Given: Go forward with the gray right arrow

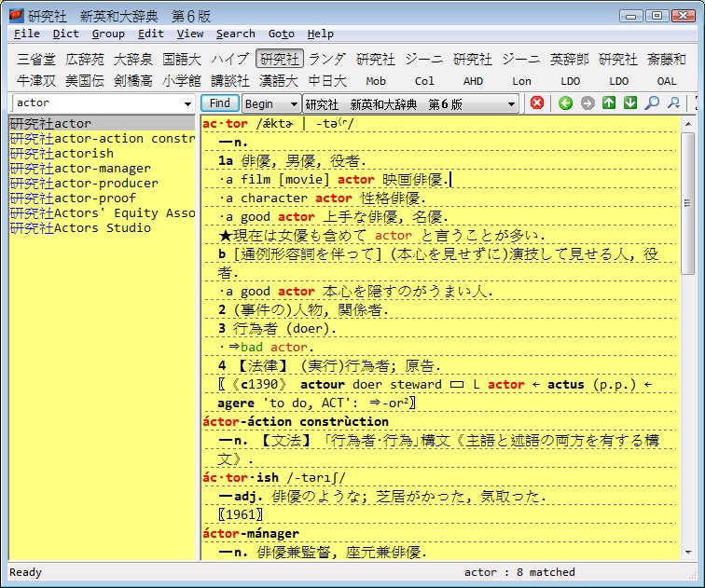Looking at the screenshot, I should [587, 103].
